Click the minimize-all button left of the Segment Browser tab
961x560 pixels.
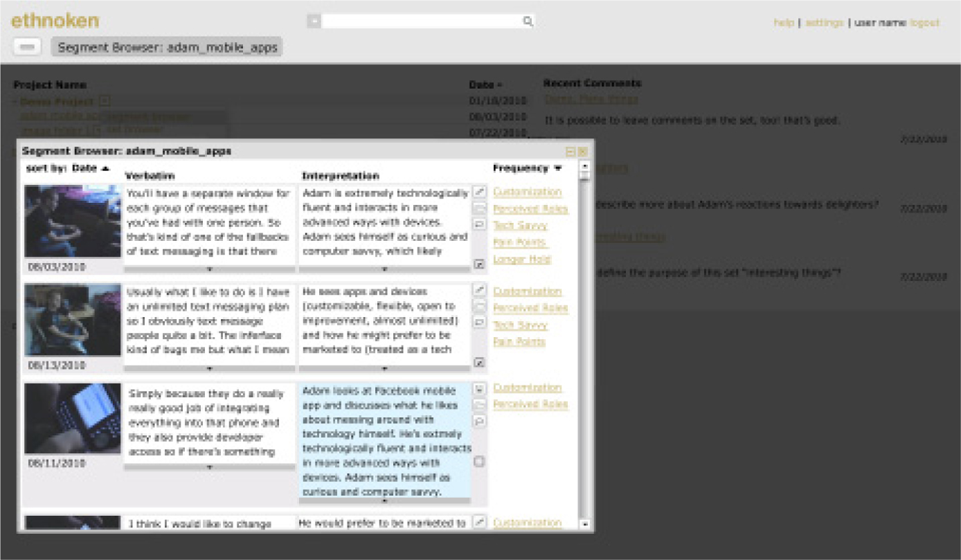[28, 46]
